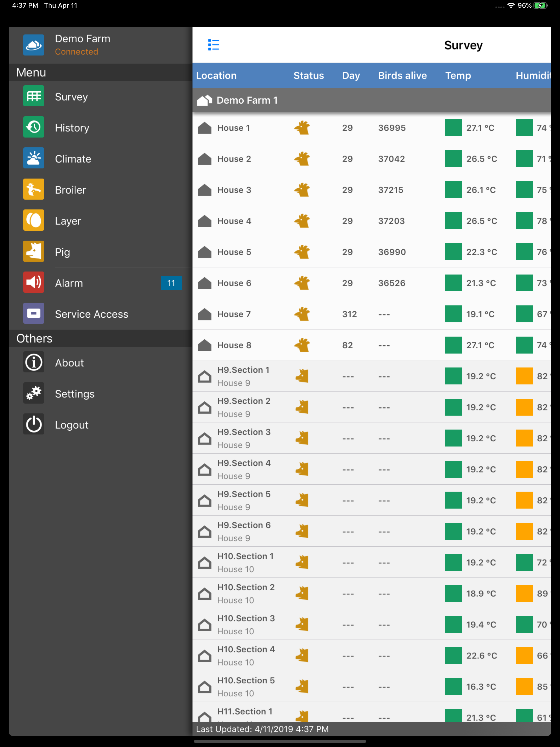Click House 8 chicken status icon
560x747 pixels.
pyautogui.click(x=302, y=345)
